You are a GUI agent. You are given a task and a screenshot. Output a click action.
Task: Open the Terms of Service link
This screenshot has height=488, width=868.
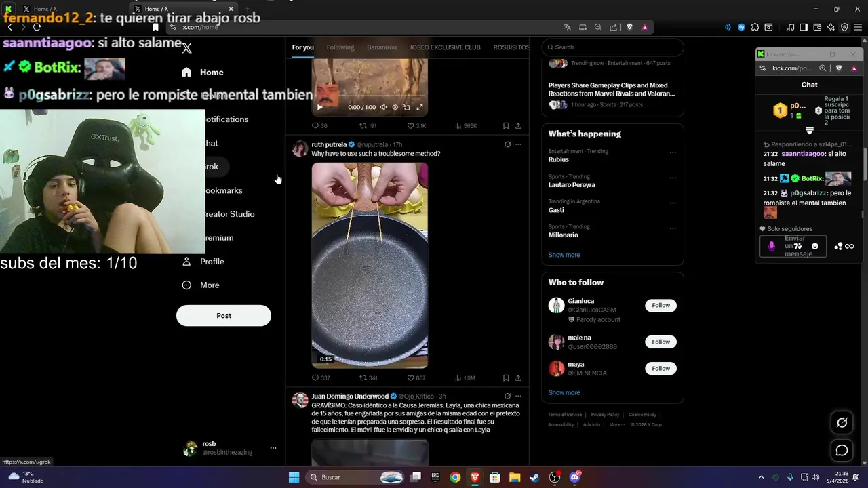click(565, 415)
